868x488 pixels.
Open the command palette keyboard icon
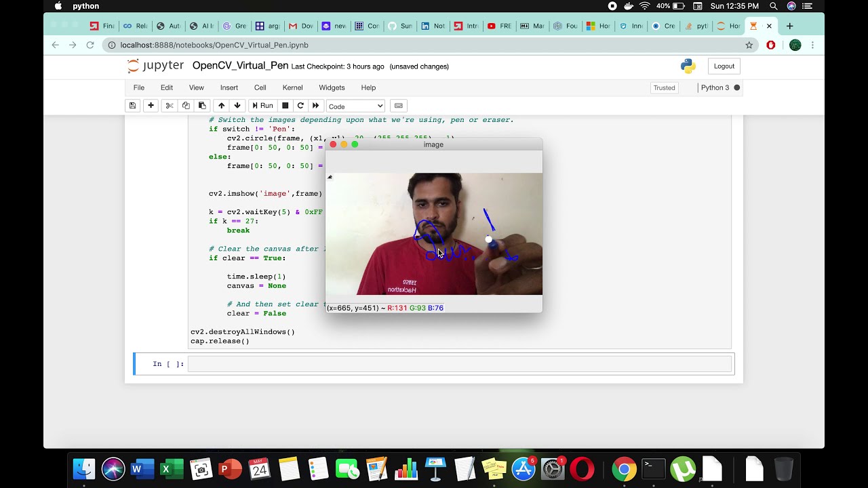[399, 106]
